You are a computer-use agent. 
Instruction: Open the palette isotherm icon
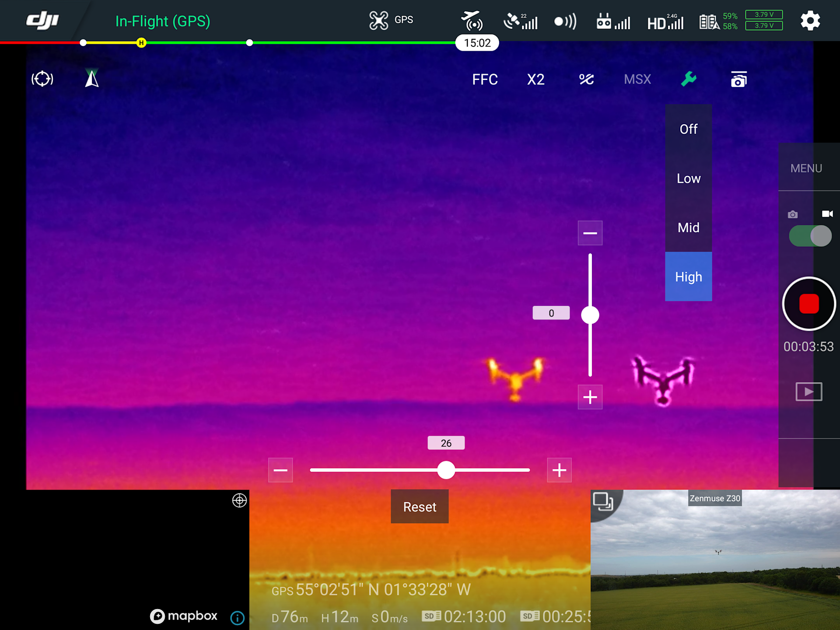586,79
